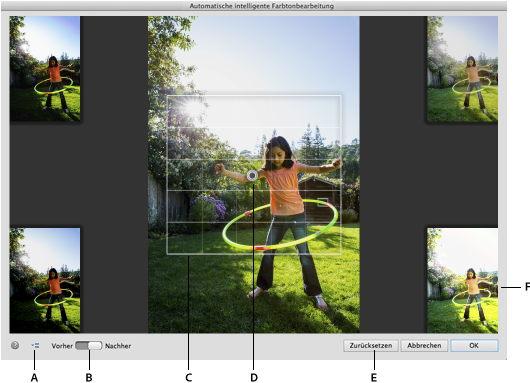Select the Nachher label beside the switch

pos(118,346)
